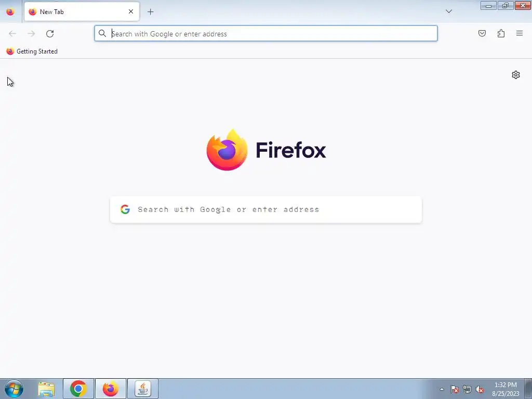Click the Google G logo in search box
Image resolution: width=532 pixels, height=399 pixels.
click(125, 209)
